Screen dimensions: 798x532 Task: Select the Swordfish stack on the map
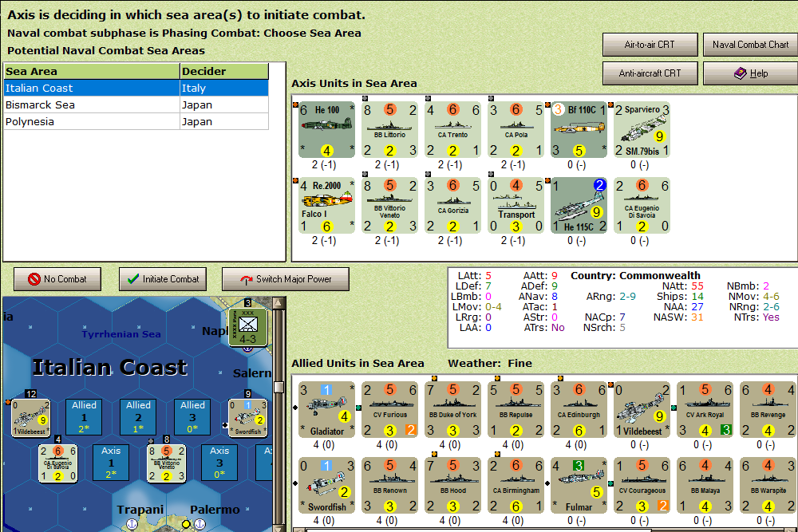(248, 418)
